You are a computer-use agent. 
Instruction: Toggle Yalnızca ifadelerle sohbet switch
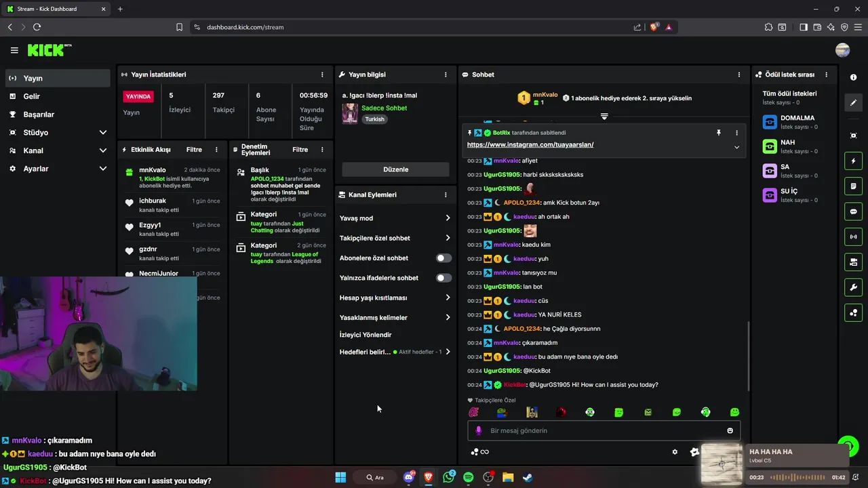pyautogui.click(x=443, y=278)
